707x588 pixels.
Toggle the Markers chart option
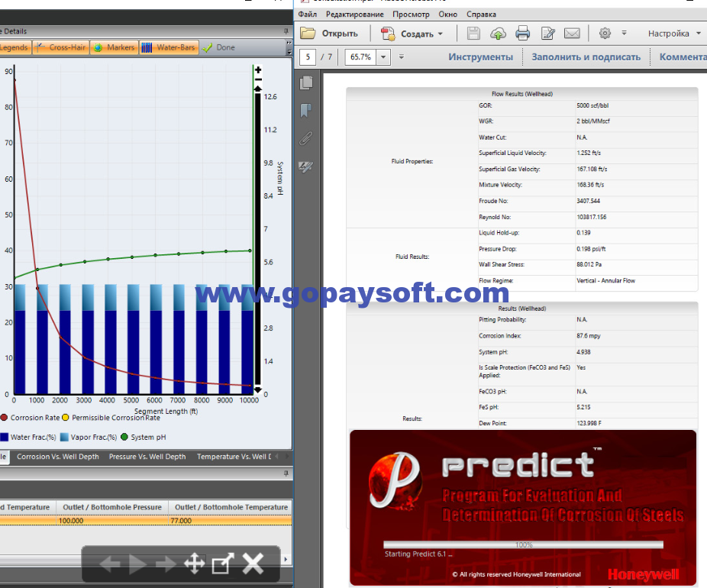pyautogui.click(x=115, y=47)
